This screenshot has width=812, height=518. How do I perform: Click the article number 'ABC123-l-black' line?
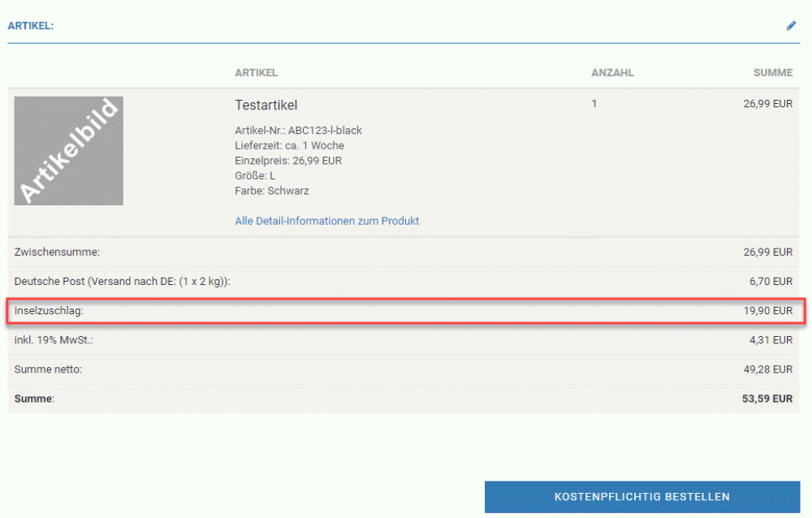pos(298,131)
